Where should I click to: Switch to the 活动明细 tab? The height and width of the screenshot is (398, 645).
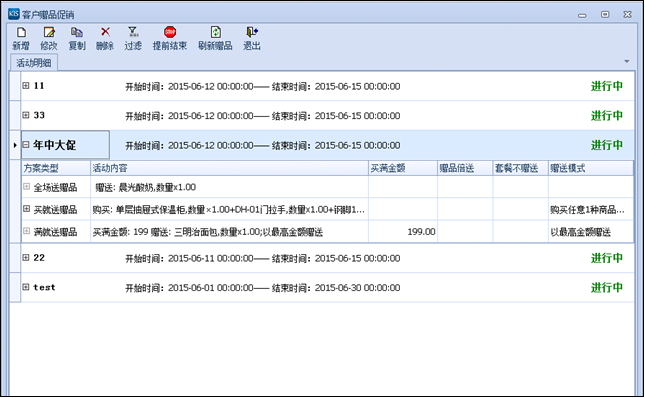(x=34, y=63)
